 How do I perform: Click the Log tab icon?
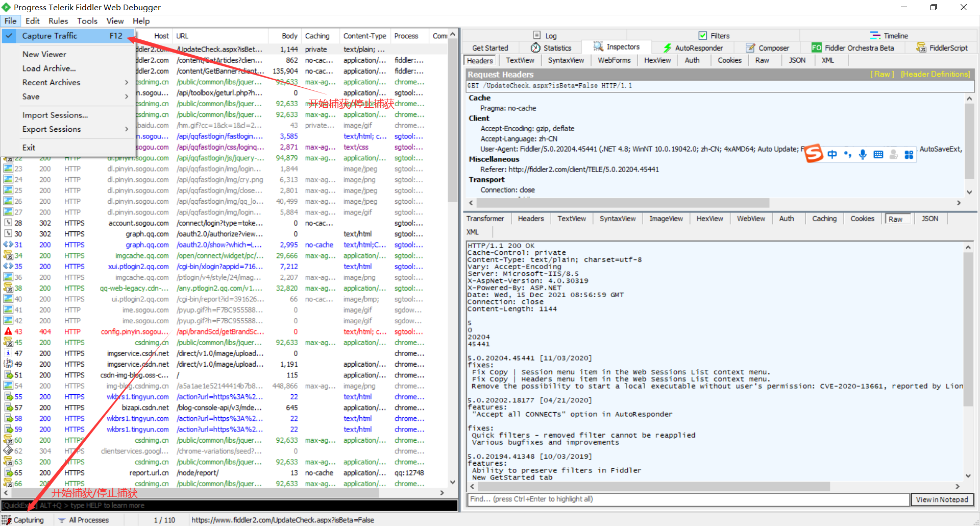[536, 35]
